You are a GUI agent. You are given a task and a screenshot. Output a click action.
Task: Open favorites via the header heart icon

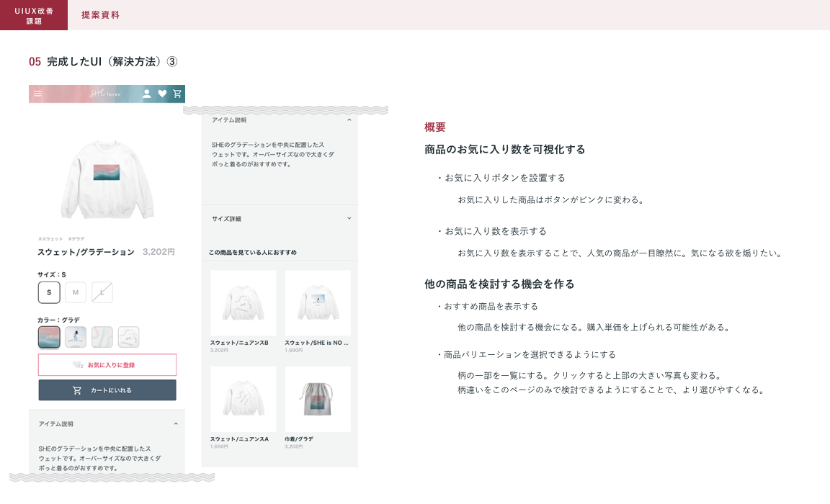(162, 94)
